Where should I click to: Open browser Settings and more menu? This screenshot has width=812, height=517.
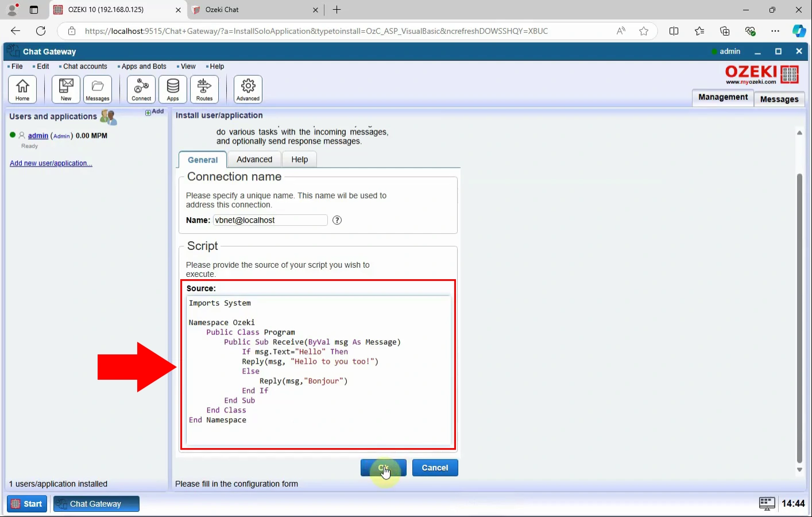tap(775, 31)
